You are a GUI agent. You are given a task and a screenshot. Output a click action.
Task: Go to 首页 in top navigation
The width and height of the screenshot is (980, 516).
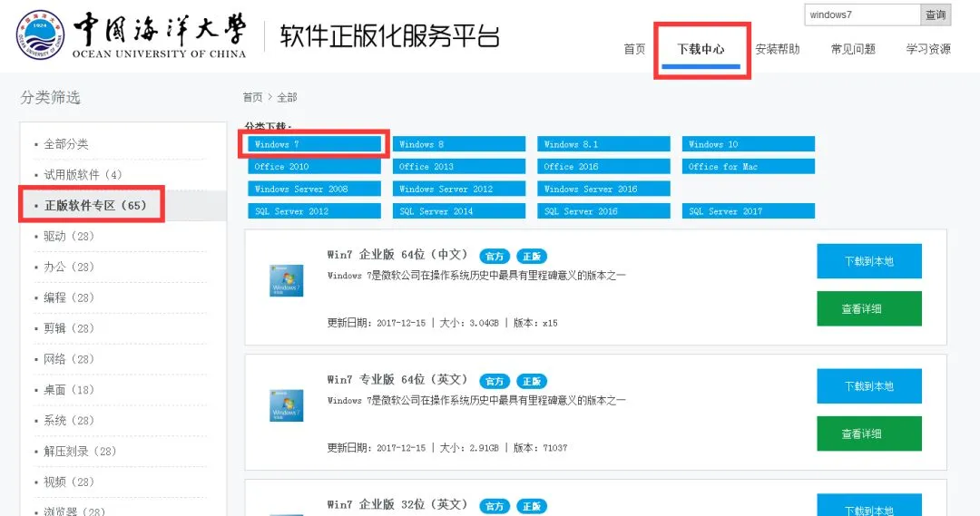coord(634,49)
